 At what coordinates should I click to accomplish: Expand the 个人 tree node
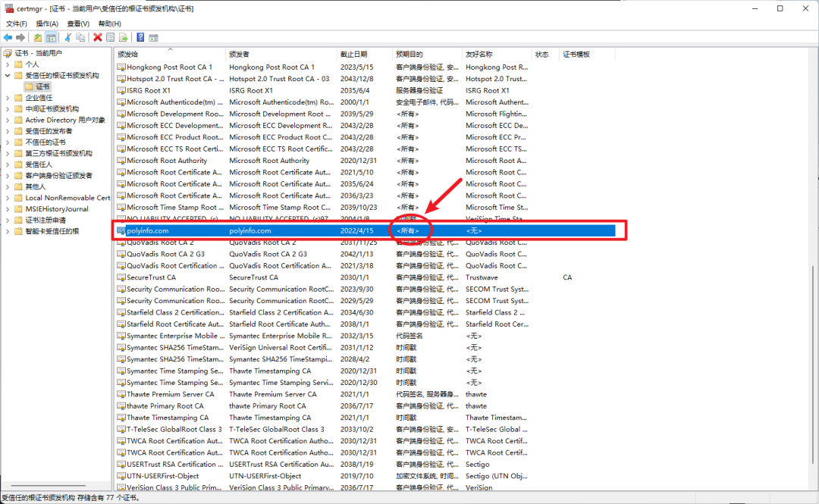pyautogui.click(x=8, y=64)
